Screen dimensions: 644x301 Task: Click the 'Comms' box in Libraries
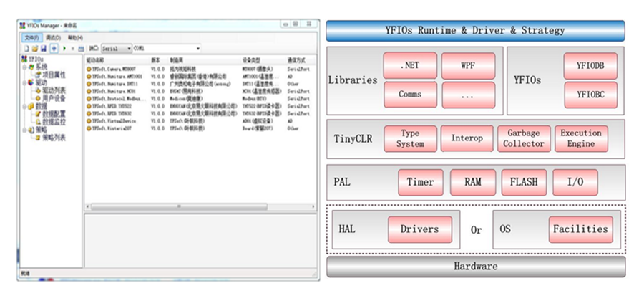tap(410, 95)
